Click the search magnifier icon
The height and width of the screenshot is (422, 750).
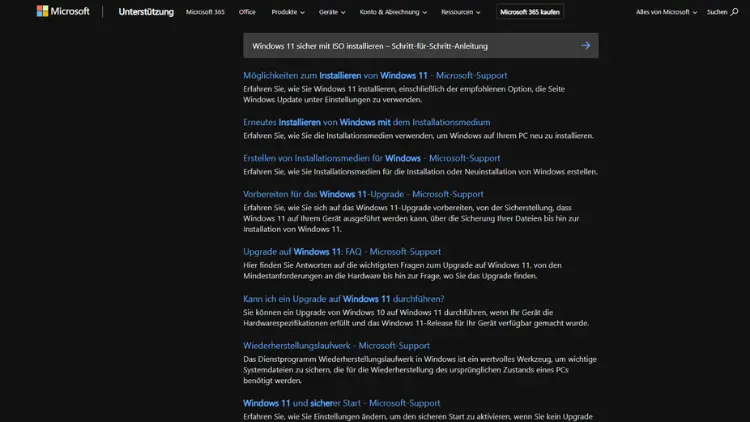pyautogui.click(x=734, y=12)
